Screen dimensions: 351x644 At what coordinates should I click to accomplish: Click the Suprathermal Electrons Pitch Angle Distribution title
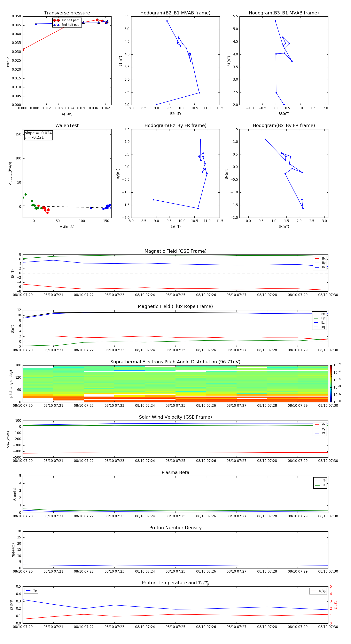pyautogui.click(x=175, y=362)
